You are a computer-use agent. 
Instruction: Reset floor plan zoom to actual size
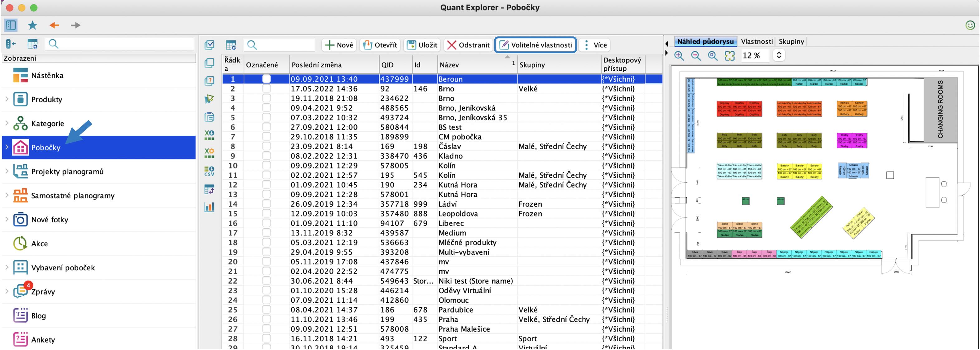tap(713, 56)
